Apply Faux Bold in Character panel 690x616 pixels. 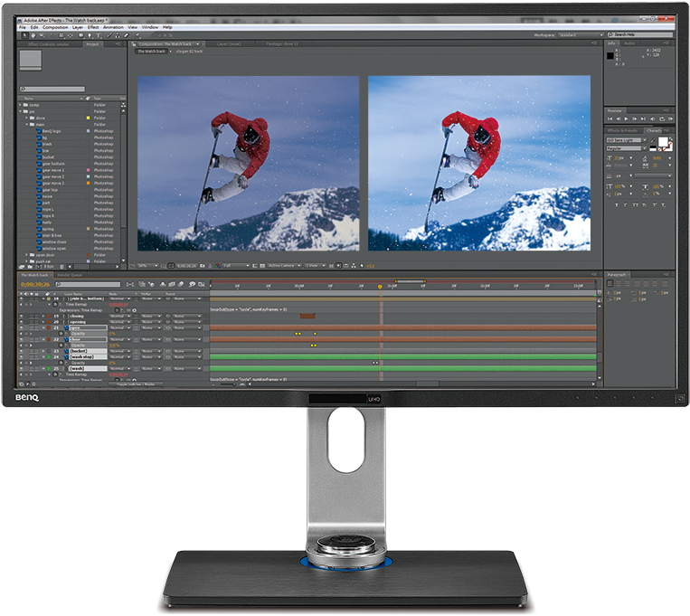tap(617, 204)
